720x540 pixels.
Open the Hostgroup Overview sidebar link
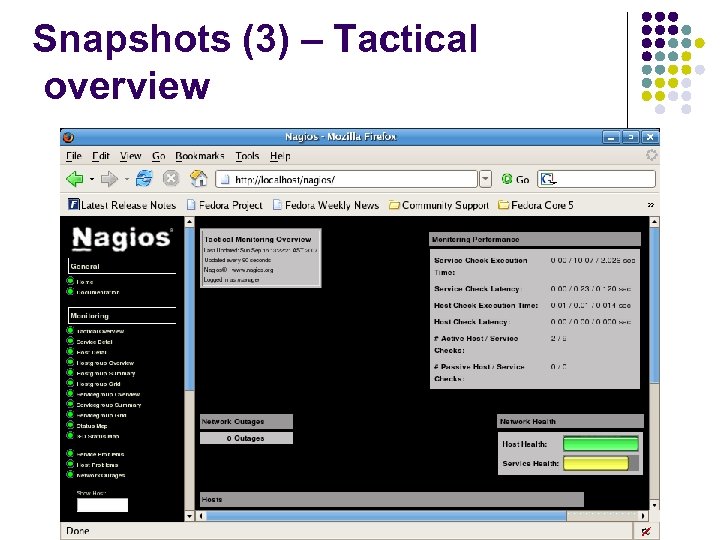(x=105, y=363)
